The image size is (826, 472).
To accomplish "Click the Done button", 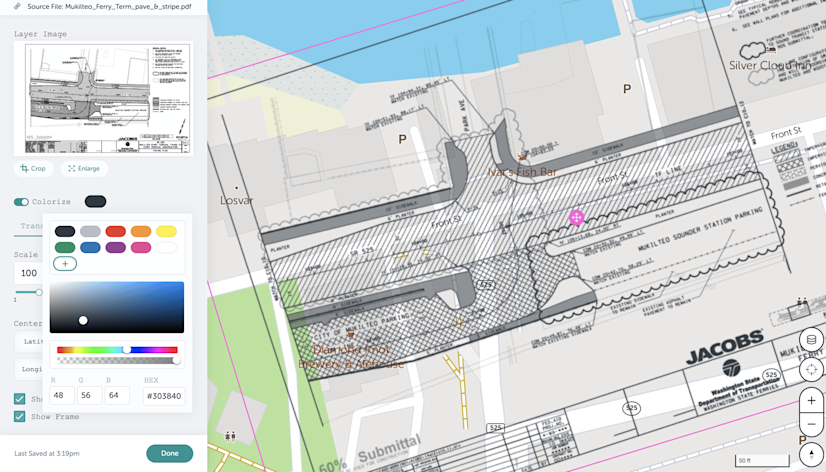I will point(170,453).
